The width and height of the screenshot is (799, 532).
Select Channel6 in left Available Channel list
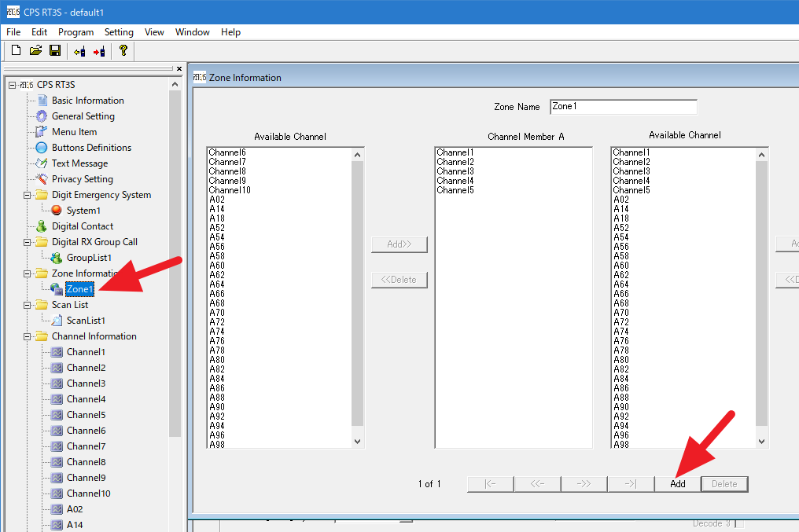pyautogui.click(x=227, y=152)
